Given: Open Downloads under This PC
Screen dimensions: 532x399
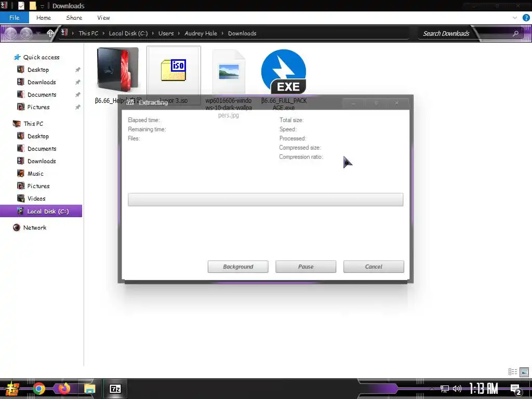Looking at the screenshot, I should tap(42, 161).
